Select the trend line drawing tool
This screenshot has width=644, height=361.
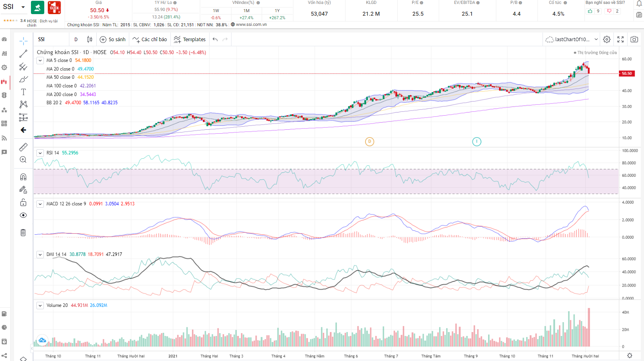pyautogui.click(x=24, y=54)
